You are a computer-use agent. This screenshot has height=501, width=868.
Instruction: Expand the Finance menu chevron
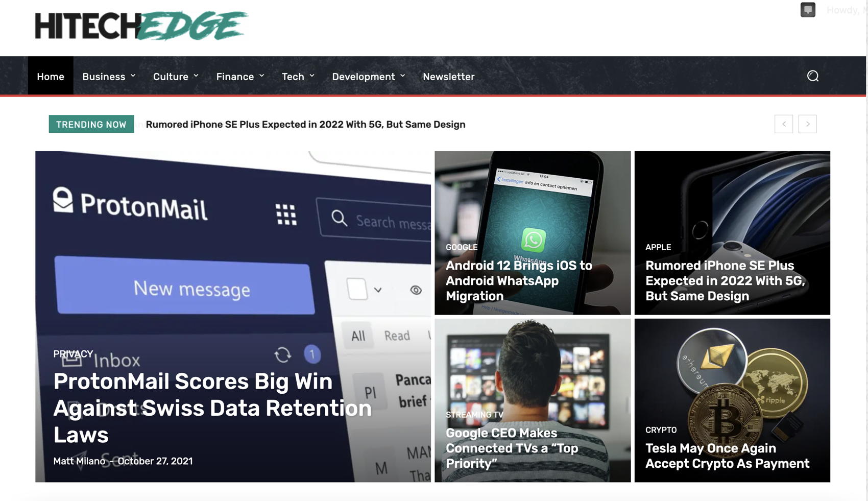(x=261, y=76)
